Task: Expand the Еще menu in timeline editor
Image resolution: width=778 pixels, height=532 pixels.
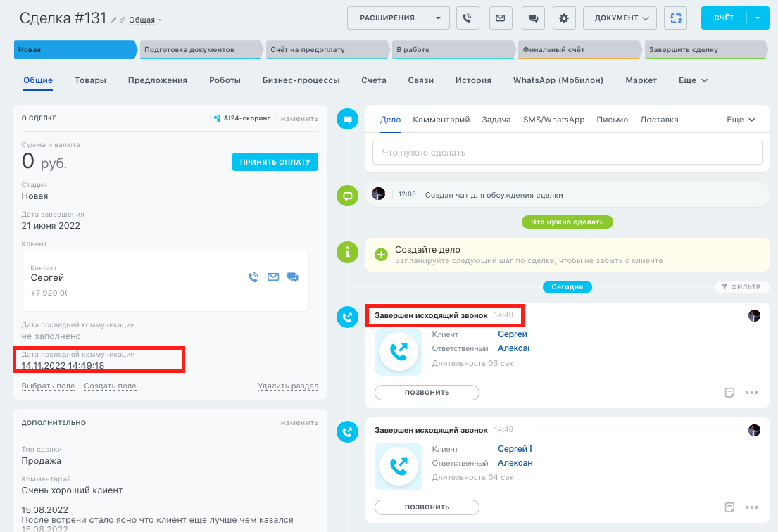Action: pos(741,120)
